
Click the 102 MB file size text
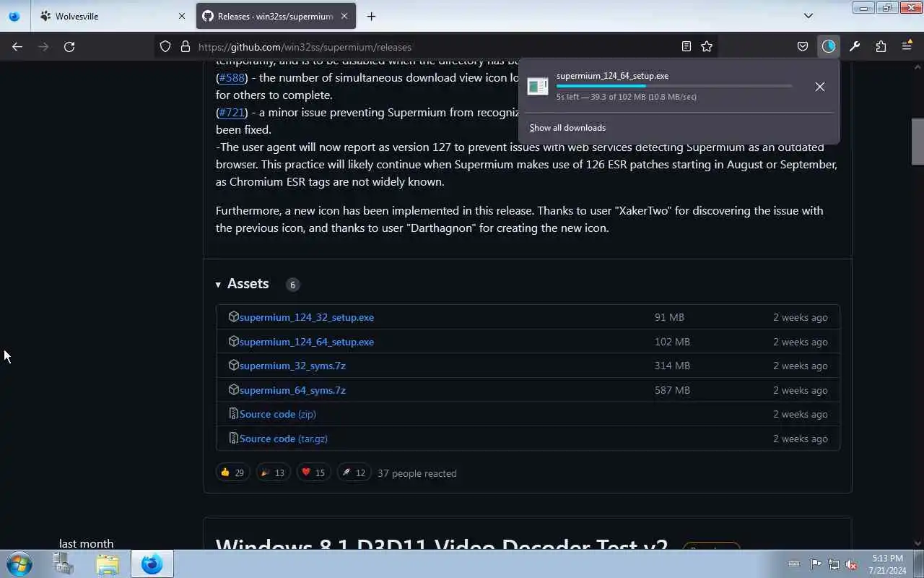tap(672, 342)
